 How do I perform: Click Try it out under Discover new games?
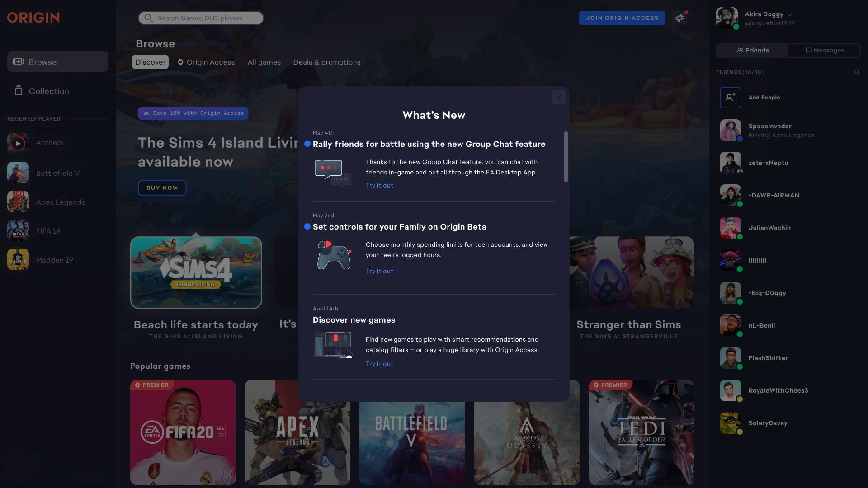tap(379, 364)
